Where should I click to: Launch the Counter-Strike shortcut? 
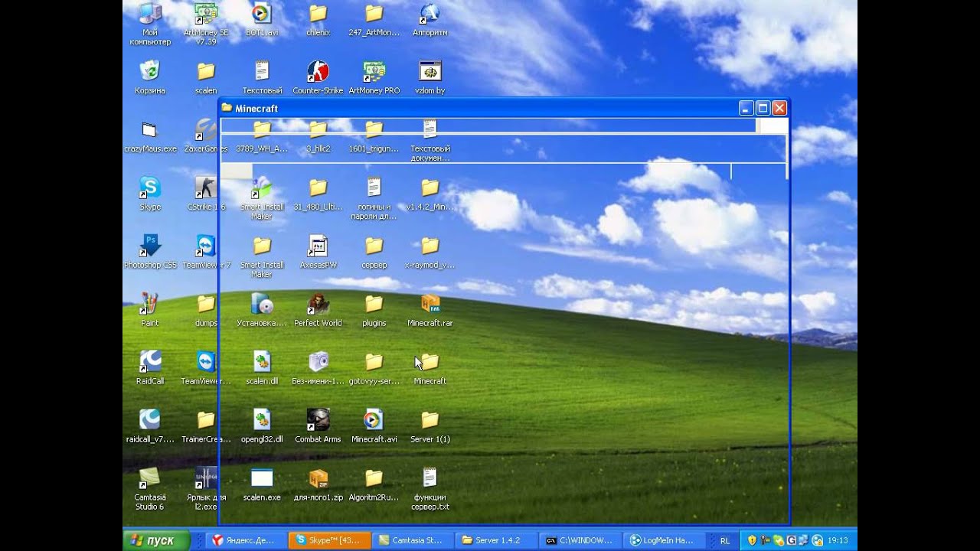point(318,77)
